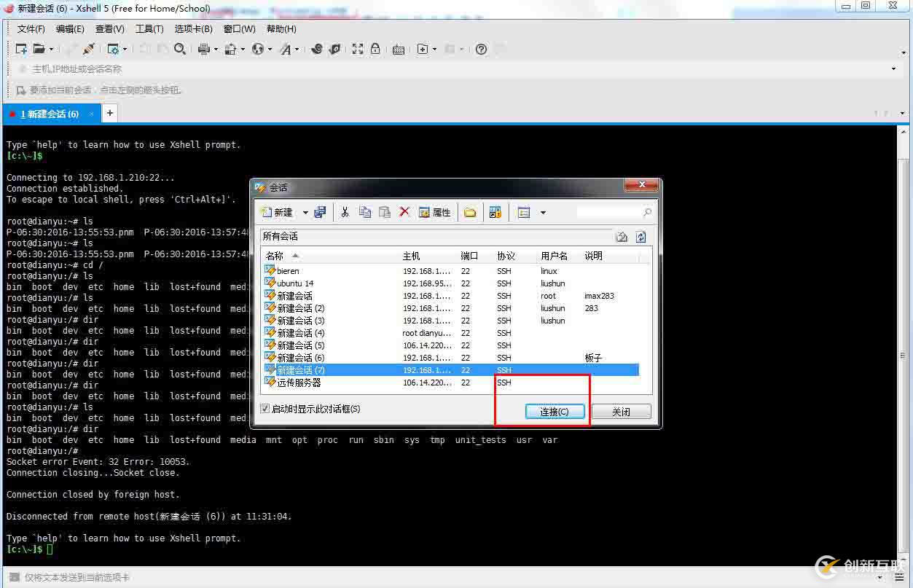The height and width of the screenshot is (588, 913).
Task: Click the 名称 column header
Action: pyautogui.click(x=330, y=256)
